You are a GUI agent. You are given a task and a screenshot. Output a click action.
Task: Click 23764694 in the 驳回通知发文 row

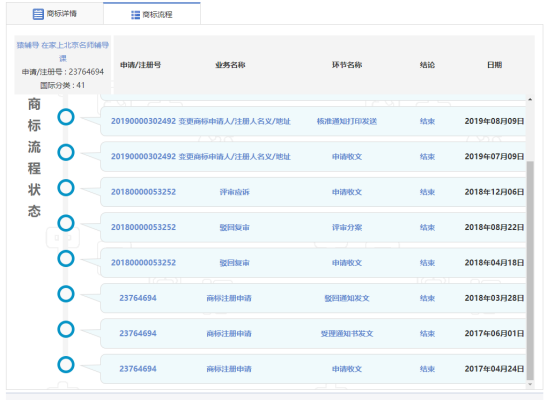(138, 298)
